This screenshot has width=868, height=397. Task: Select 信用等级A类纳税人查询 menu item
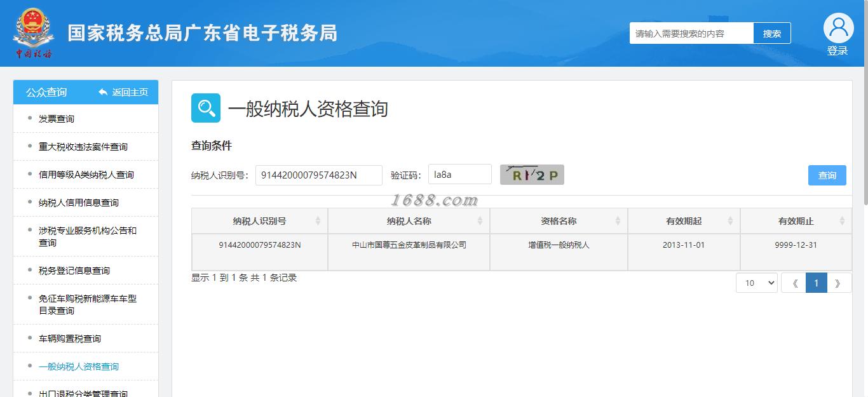click(x=86, y=175)
